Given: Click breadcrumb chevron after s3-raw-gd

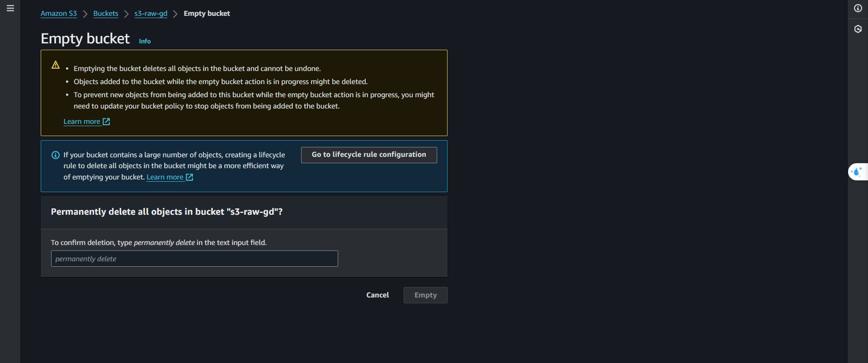Looking at the screenshot, I should click(x=175, y=14).
